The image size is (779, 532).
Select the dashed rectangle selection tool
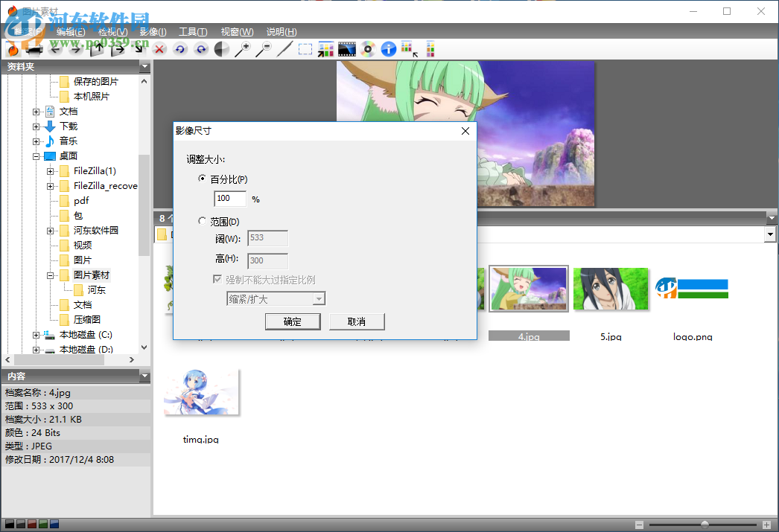(305, 49)
